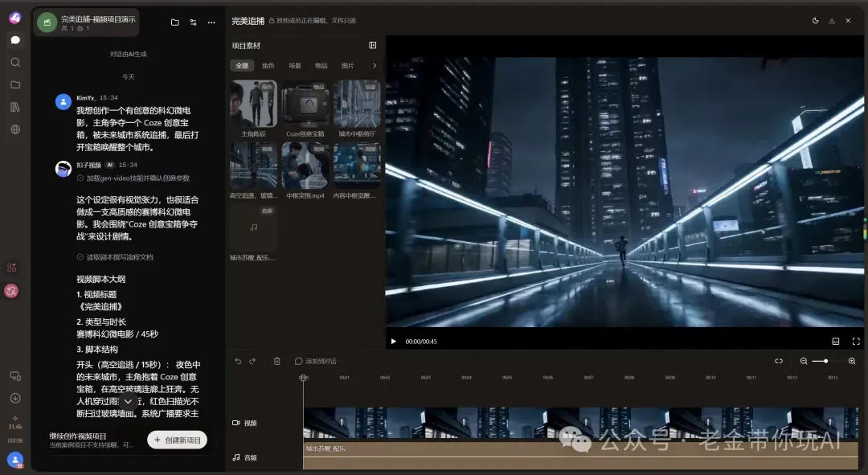Click the 扣子视频 AI avatar in chat

[63, 169]
